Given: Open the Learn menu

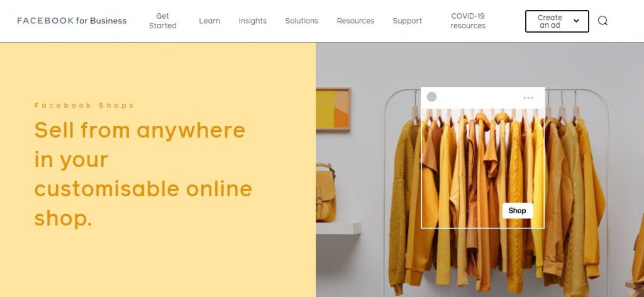Looking at the screenshot, I should [x=209, y=21].
